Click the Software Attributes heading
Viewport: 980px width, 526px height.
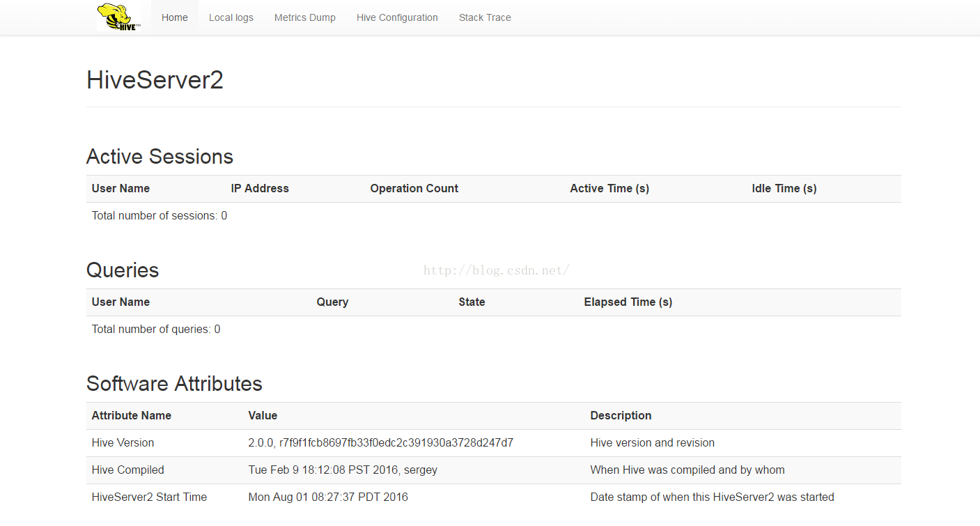pyautogui.click(x=174, y=384)
